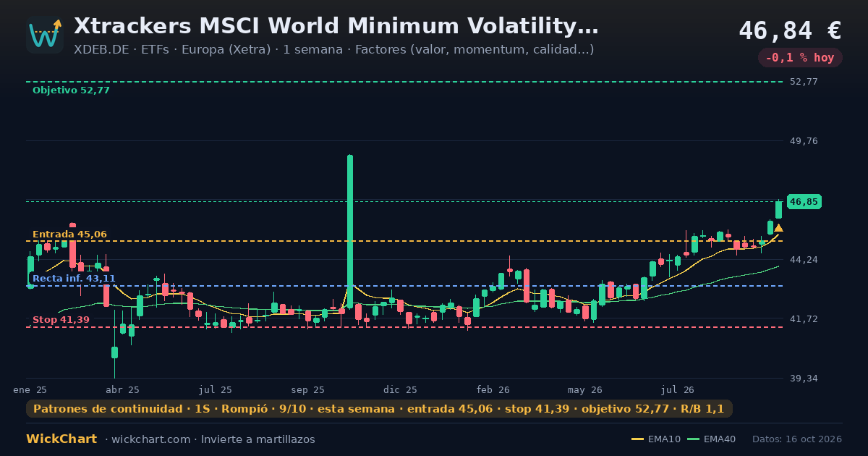868x456 pixels.
Task: Click the EMA40 legend entry
Action: (712, 439)
